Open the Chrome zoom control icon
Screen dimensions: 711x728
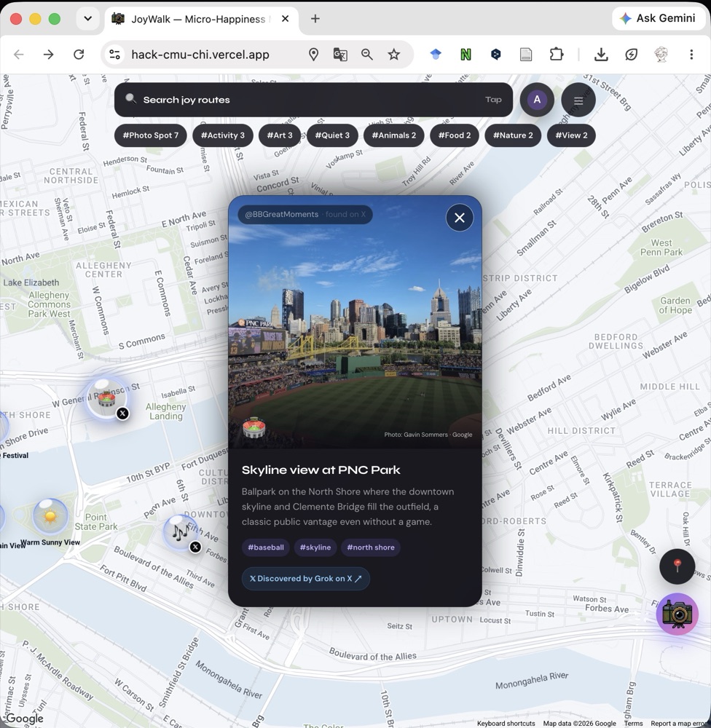pyautogui.click(x=367, y=55)
